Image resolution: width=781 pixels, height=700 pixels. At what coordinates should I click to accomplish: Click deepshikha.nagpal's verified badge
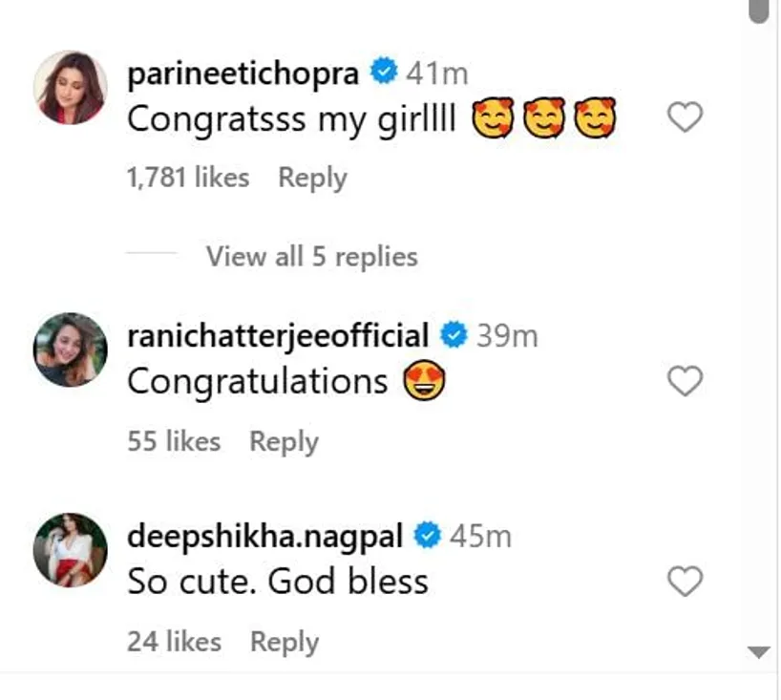[427, 537]
